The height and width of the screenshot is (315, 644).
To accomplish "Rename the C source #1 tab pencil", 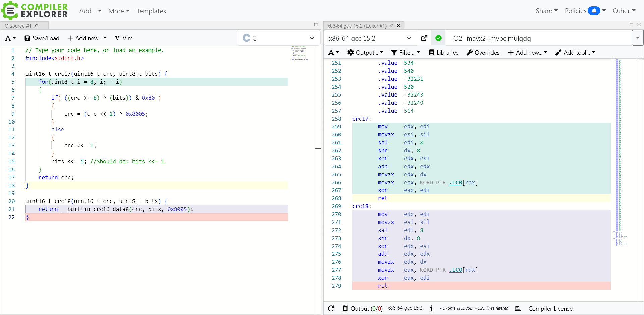I will point(36,26).
